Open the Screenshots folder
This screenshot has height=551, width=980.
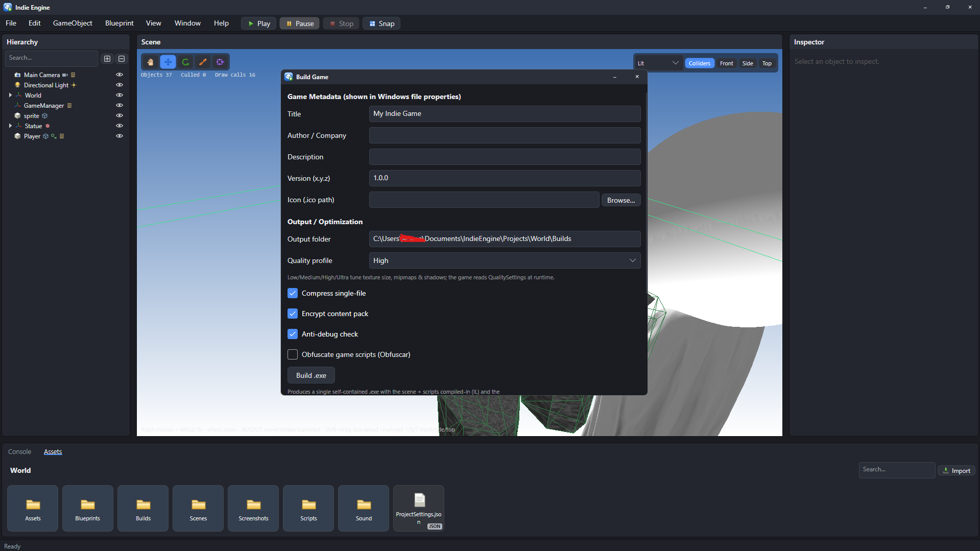click(x=253, y=508)
